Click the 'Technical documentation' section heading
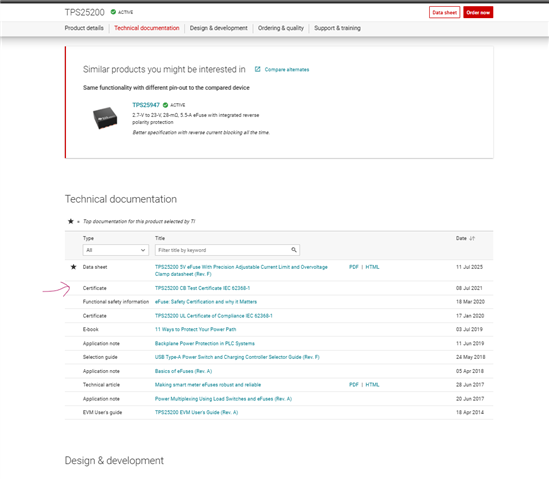This screenshot has height=479, width=549. 121,199
